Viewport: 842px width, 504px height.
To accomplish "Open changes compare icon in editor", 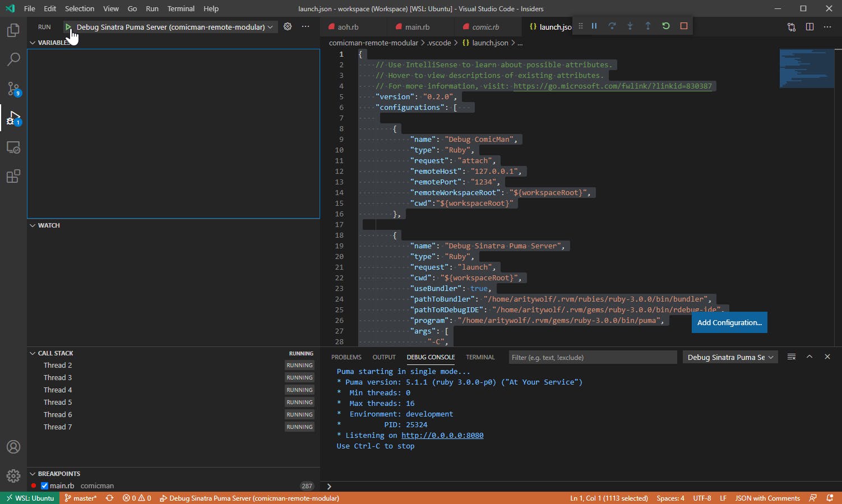I will pyautogui.click(x=792, y=27).
